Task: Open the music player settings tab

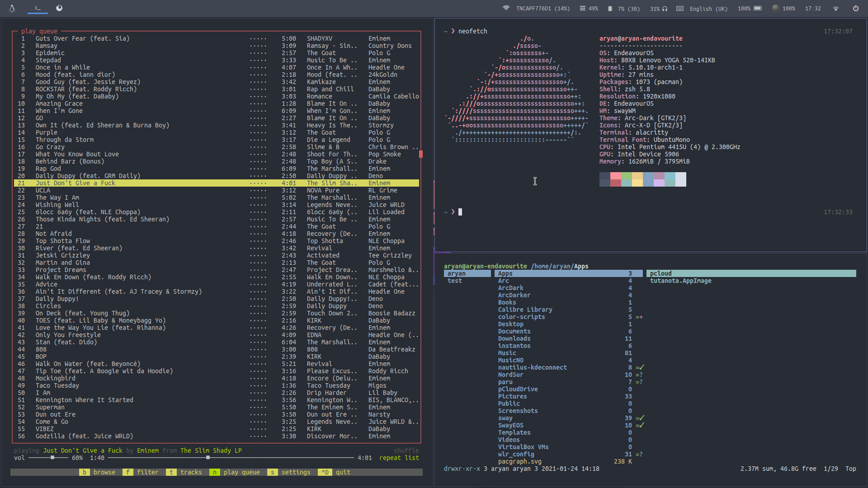Action: tap(289, 472)
